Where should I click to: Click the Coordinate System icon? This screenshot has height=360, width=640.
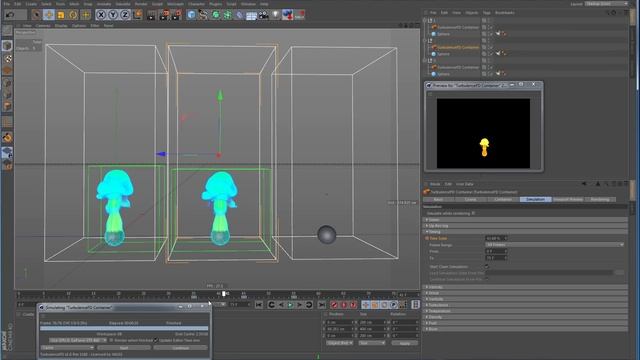click(138, 15)
